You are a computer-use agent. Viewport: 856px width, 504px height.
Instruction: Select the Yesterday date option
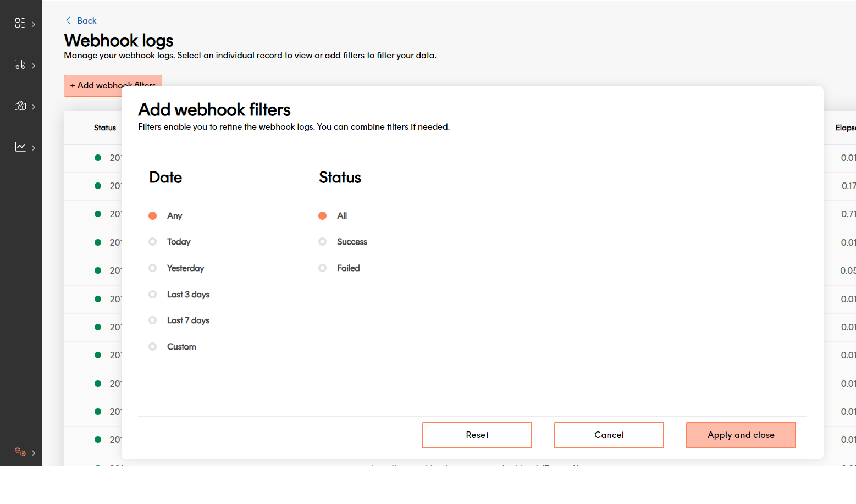click(153, 268)
